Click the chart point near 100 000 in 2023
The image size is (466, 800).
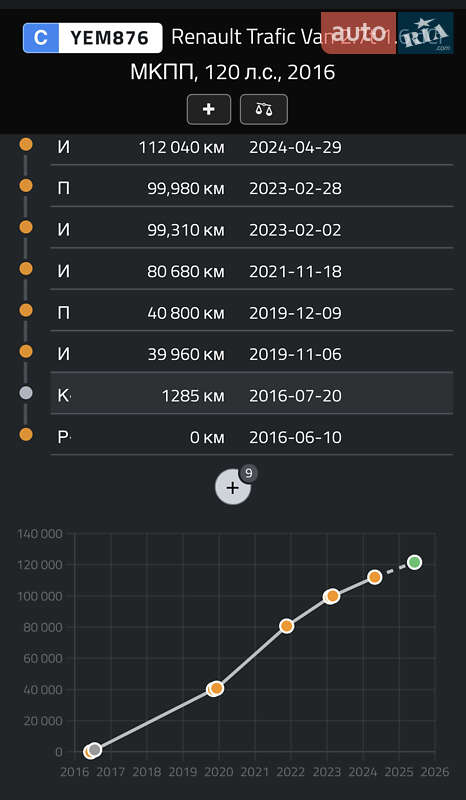pos(332,596)
